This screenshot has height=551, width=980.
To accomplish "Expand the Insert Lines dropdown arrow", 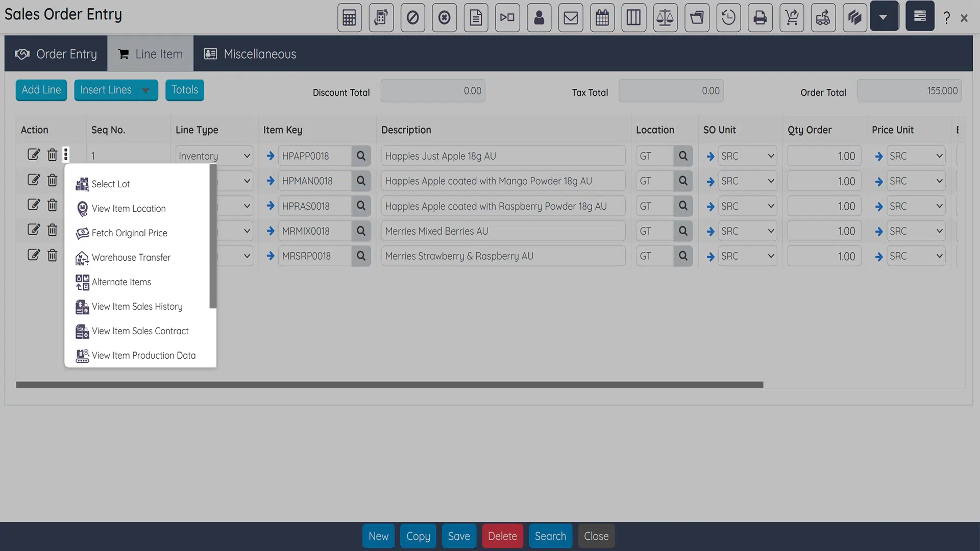I will [145, 90].
